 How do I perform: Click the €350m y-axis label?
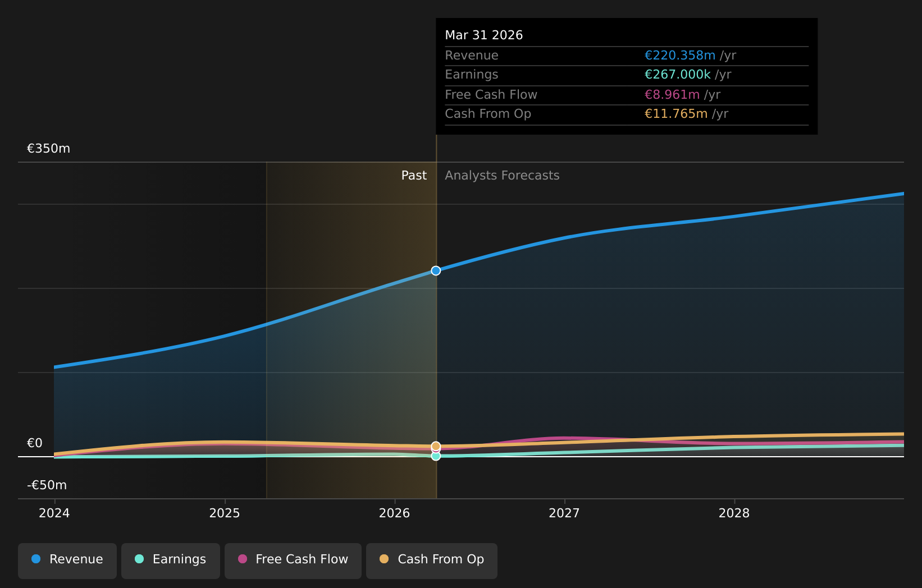49,149
